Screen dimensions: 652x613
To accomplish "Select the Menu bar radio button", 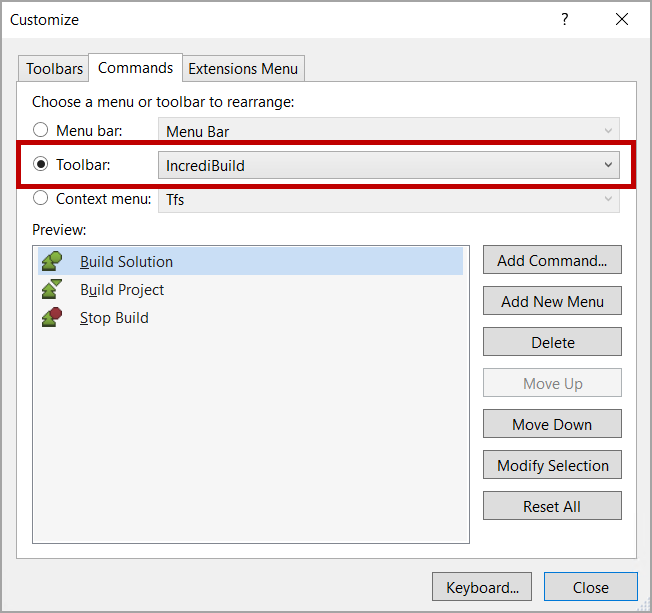I will (x=41, y=130).
